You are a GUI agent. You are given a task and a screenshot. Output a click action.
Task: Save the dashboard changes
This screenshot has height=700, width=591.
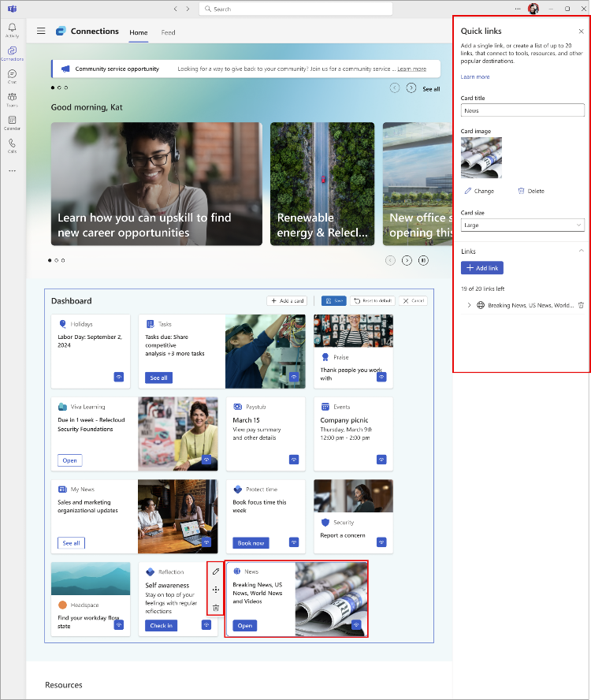point(334,301)
